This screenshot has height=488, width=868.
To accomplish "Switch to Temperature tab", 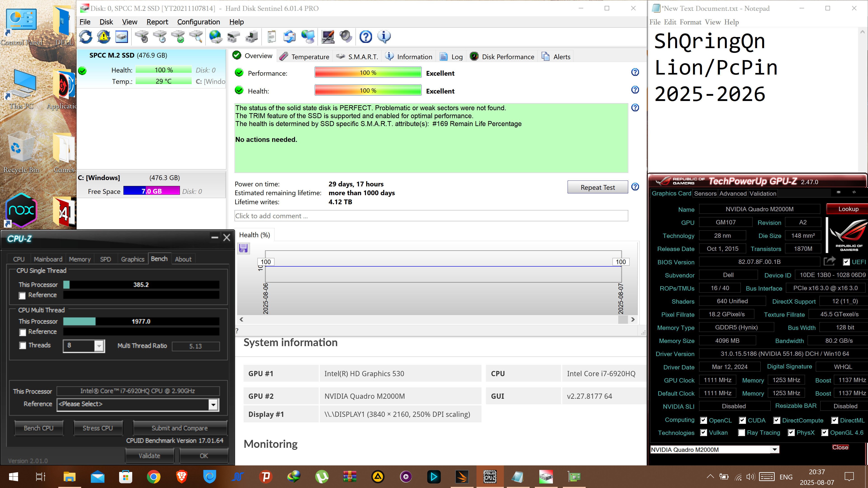I will click(304, 56).
